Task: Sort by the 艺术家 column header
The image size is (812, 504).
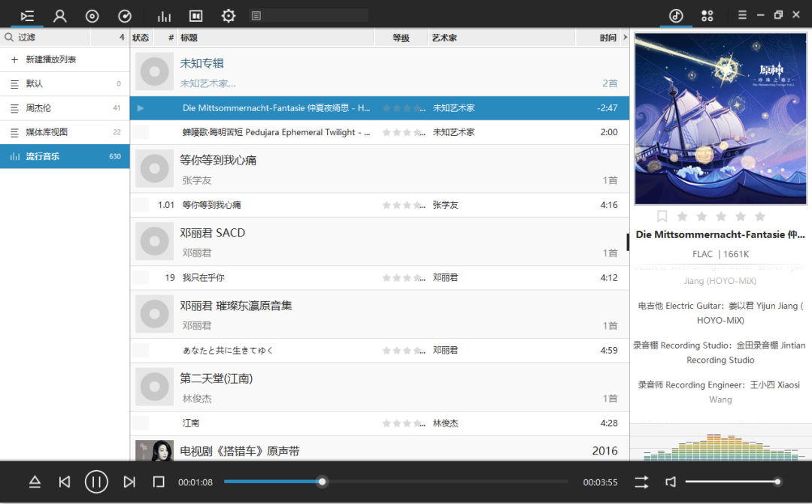Action: point(501,38)
